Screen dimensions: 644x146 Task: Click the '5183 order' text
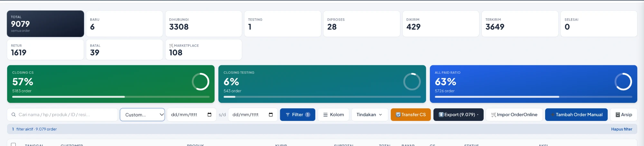click(22, 91)
